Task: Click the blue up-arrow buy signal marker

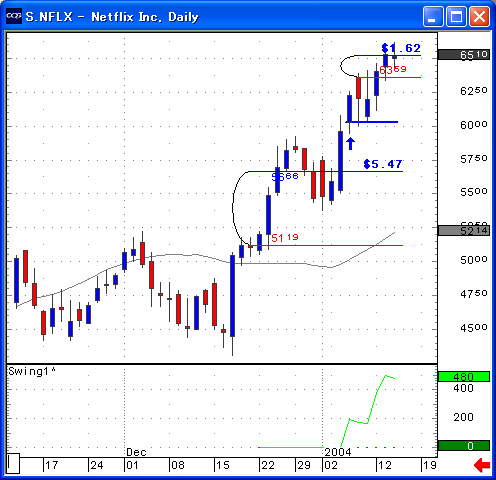Action: [x=350, y=143]
